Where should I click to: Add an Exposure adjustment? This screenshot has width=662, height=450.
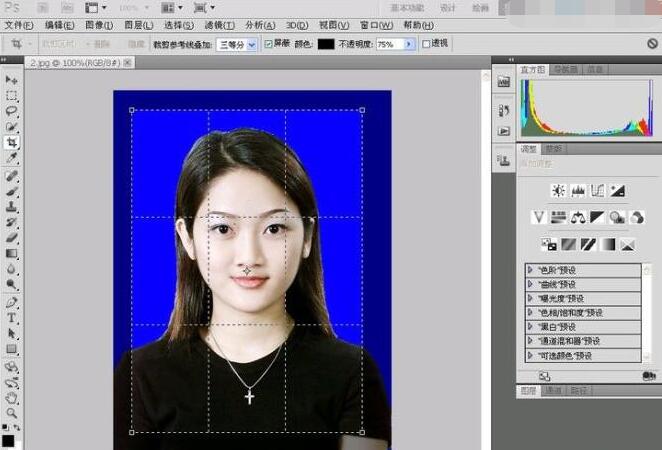point(617,191)
